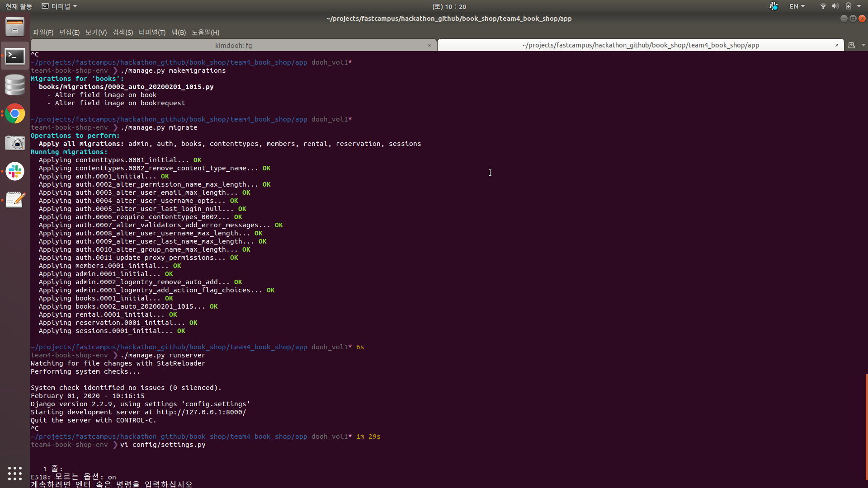Open the terminal tab list dropdown arrow
Image resolution: width=868 pixels, height=488 pixels.
(863, 45)
